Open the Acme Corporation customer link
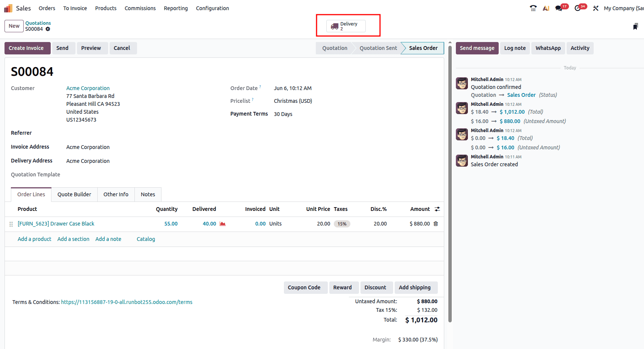644x349 pixels. click(88, 88)
